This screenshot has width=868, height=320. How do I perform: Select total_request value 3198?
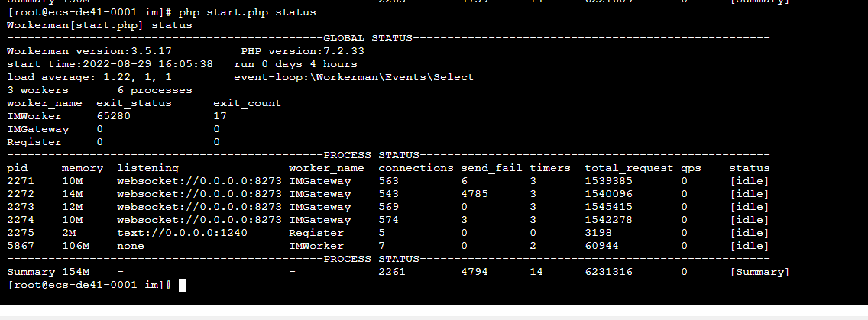(598, 233)
